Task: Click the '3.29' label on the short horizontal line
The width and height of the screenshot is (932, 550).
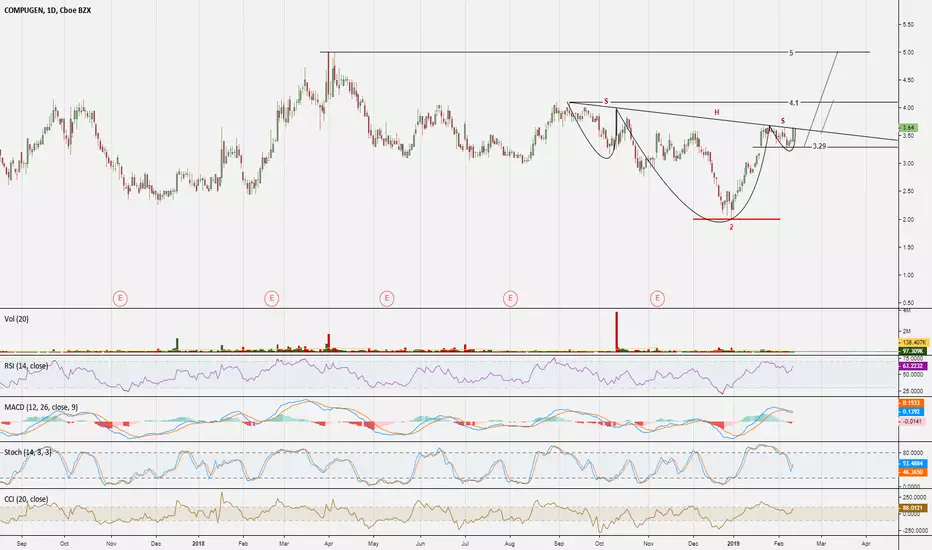Action: (x=819, y=146)
